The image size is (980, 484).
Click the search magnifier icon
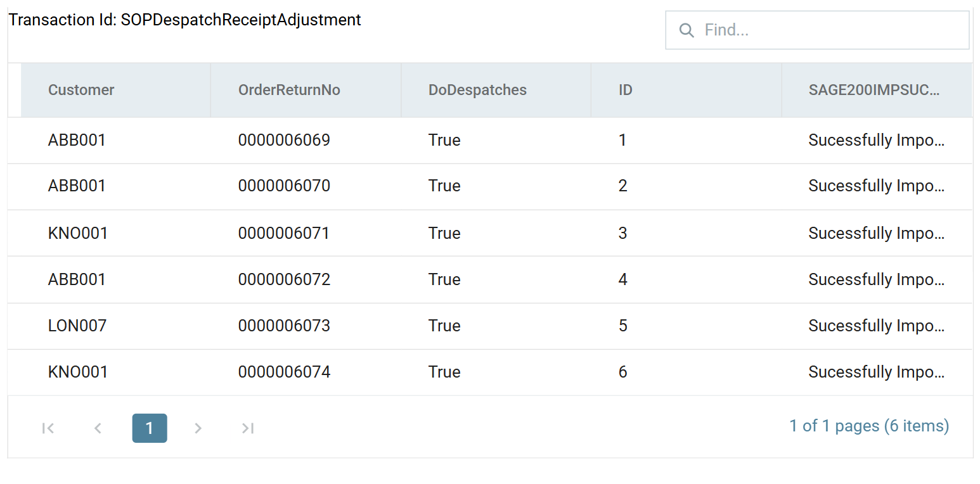[x=686, y=30]
